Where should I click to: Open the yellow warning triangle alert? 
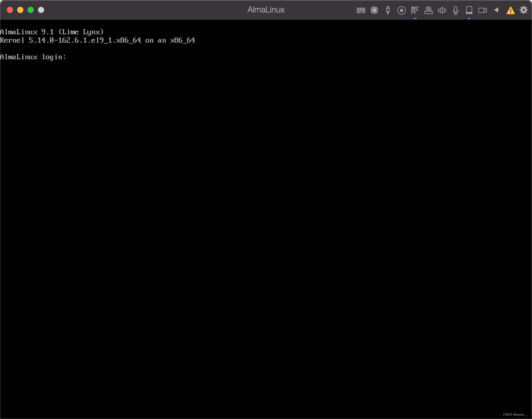[510, 10]
